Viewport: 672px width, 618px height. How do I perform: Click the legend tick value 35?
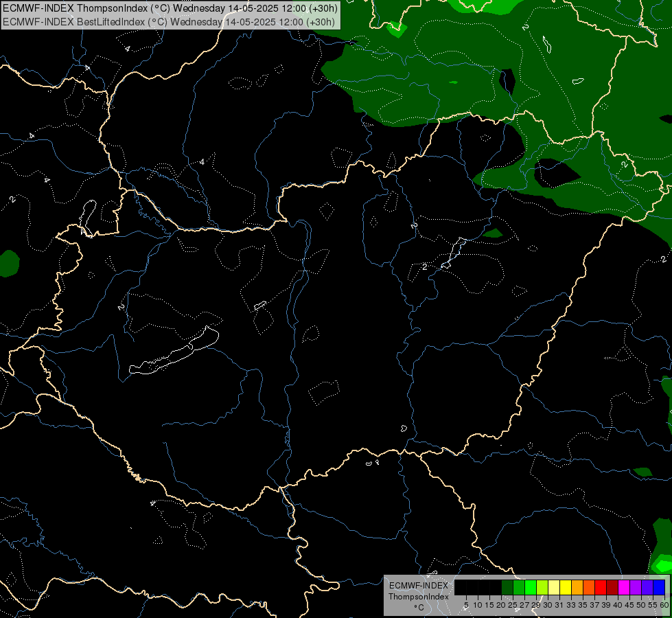pos(583,605)
